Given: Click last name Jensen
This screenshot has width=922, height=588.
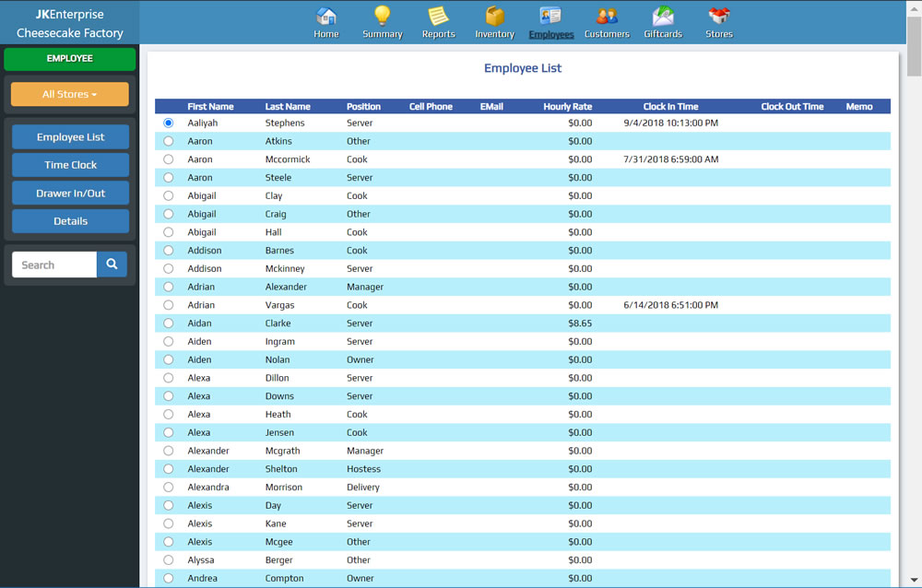Looking at the screenshot, I should pos(279,433).
